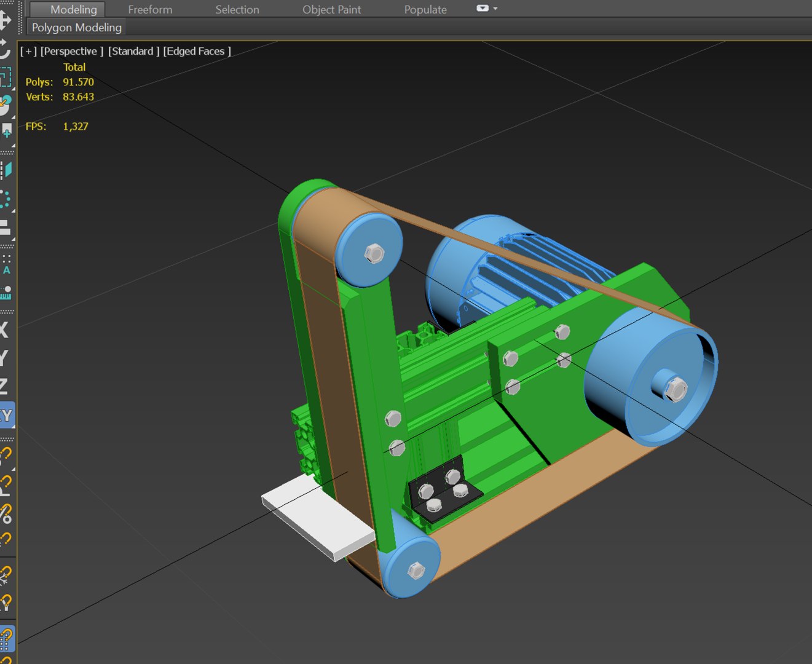Open the viewport [+] general menu
This screenshot has width=812, height=664.
point(28,51)
